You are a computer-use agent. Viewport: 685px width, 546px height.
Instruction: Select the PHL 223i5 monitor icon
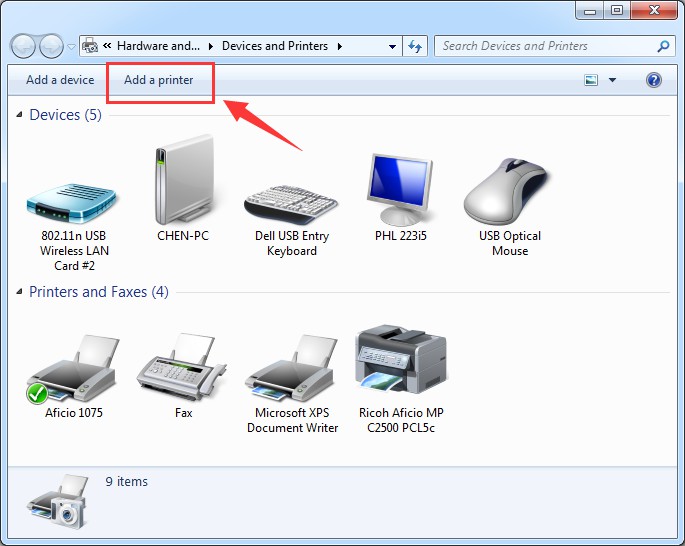coord(400,189)
